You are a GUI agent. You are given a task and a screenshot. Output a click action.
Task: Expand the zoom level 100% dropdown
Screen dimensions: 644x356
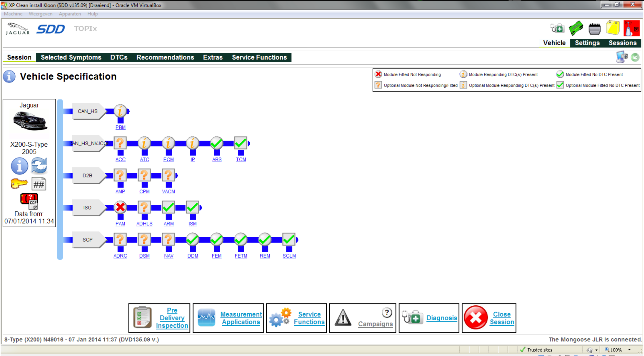[630, 350]
